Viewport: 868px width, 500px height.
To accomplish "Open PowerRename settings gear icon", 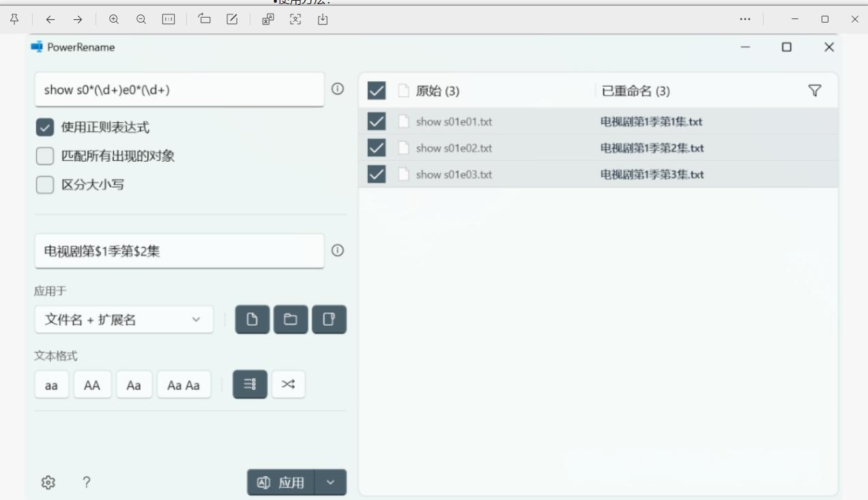I will click(48, 483).
